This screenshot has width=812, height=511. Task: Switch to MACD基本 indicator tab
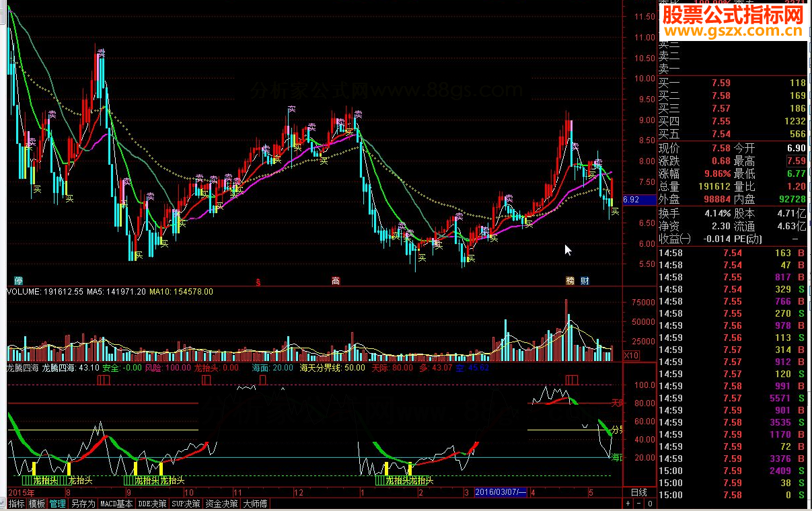click(x=116, y=503)
